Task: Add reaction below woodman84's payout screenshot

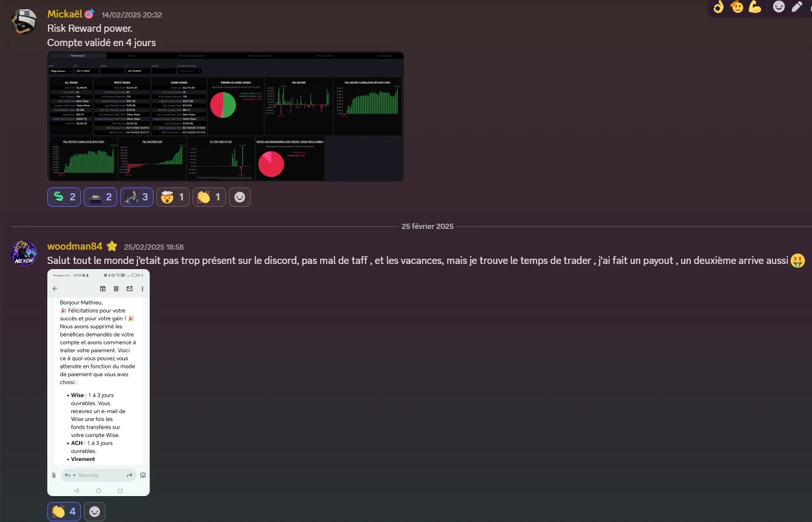Action: tap(95, 512)
